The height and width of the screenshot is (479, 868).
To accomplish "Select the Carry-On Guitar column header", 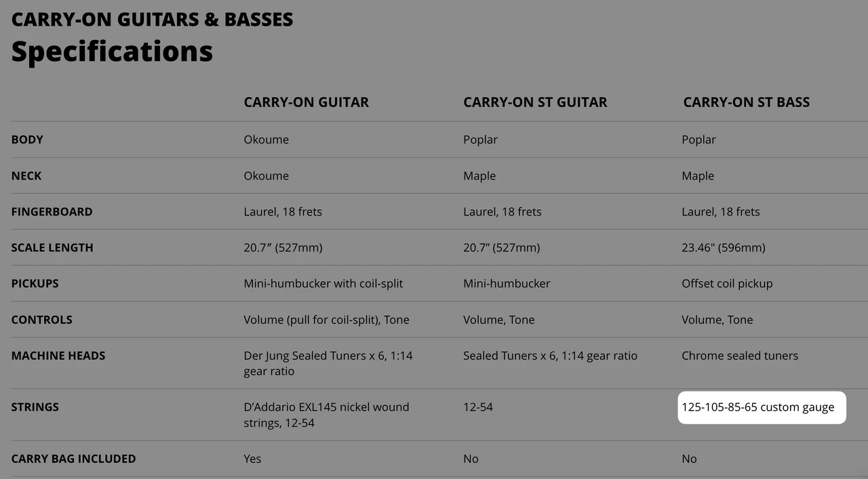I will [306, 102].
